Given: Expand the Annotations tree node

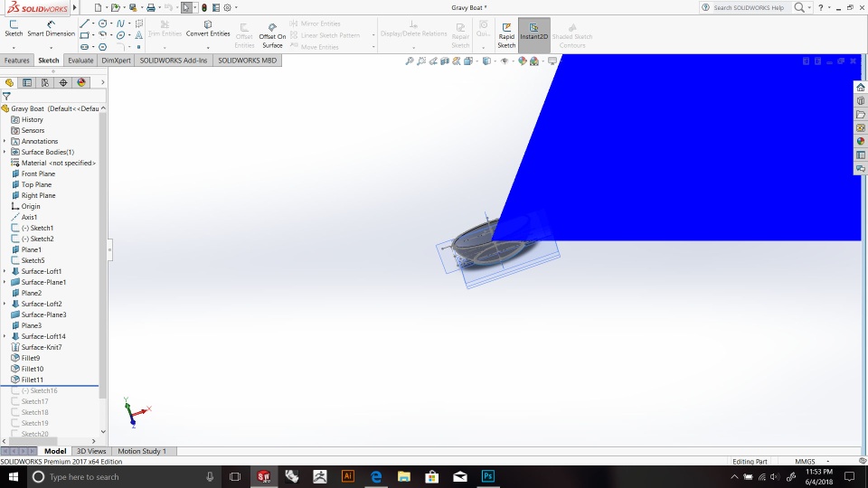Looking at the screenshot, I should (x=5, y=141).
